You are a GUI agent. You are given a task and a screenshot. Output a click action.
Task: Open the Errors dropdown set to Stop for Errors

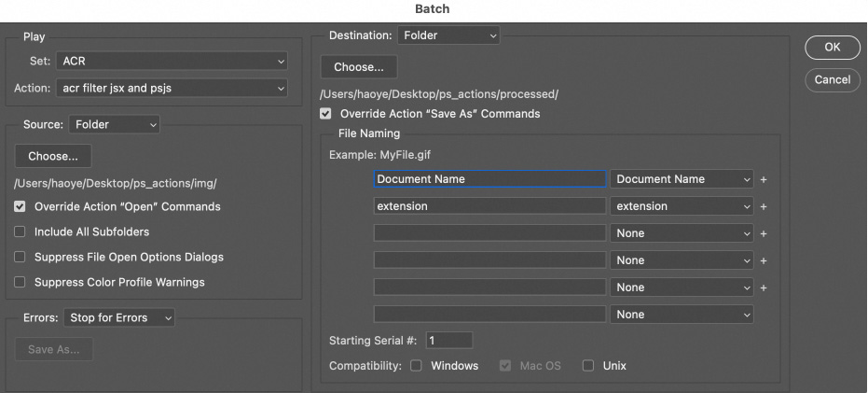(121, 318)
